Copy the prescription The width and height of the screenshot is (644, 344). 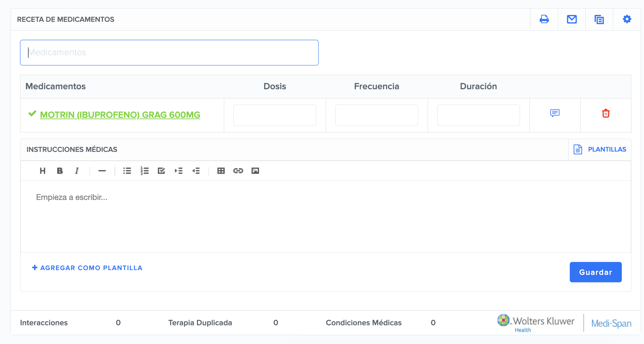coord(599,19)
